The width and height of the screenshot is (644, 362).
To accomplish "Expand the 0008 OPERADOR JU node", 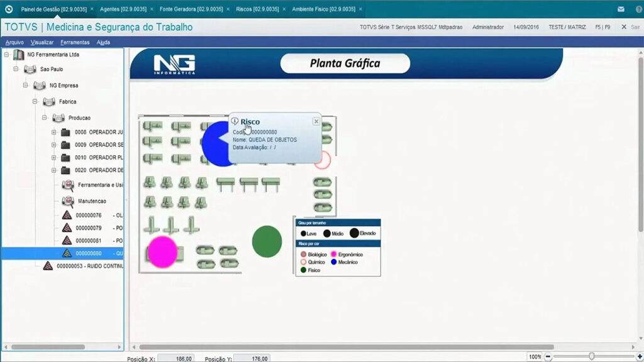I will point(54,132).
